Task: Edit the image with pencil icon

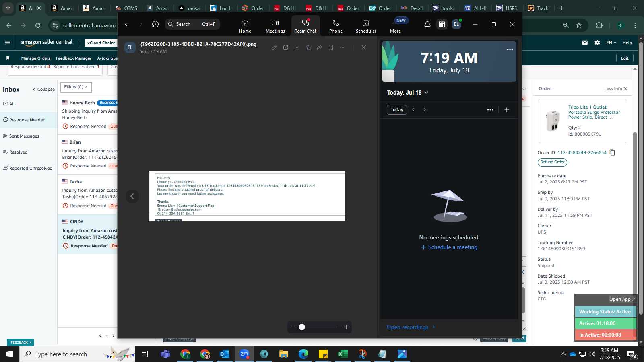Action: pos(275,47)
